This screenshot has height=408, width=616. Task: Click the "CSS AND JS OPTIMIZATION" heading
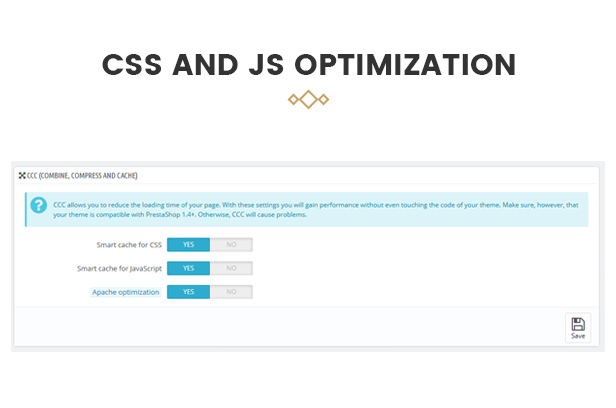click(x=308, y=65)
